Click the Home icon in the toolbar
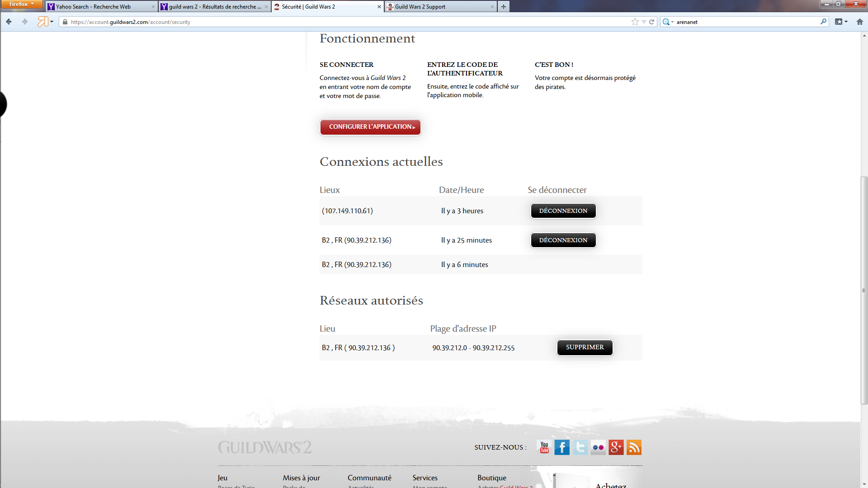 [859, 22]
